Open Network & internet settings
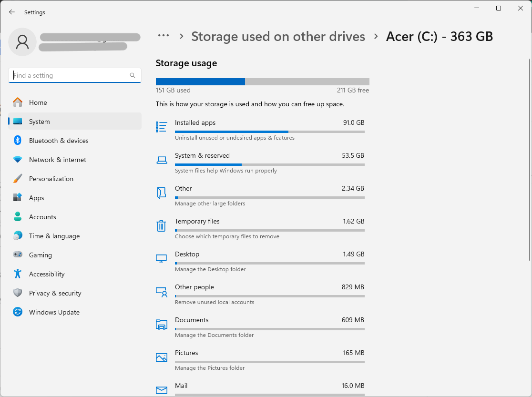This screenshot has height=397, width=532. 58,160
